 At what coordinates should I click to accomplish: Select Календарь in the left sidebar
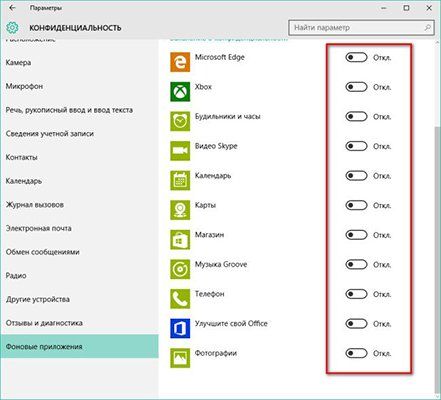tap(79, 181)
